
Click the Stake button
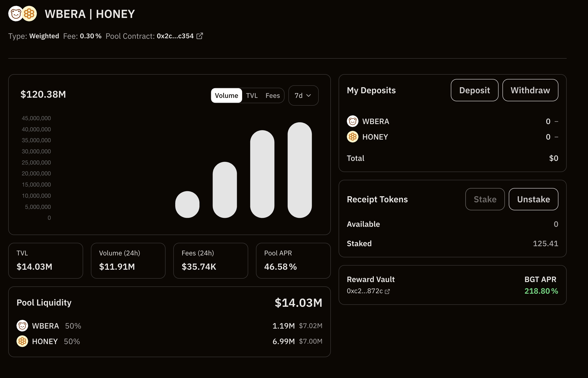(485, 199)
